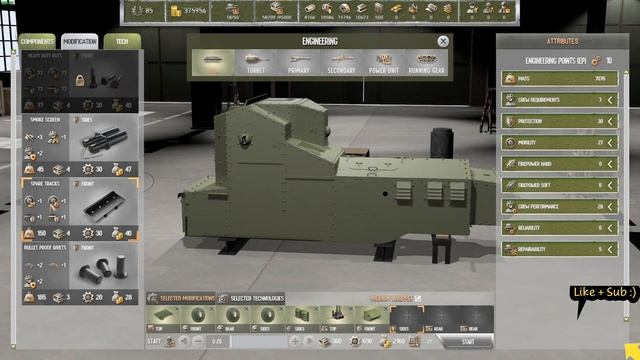Screen dimensions: 640x360
Task: Click the Protection shield icon
Action: [x=510, y=121]
